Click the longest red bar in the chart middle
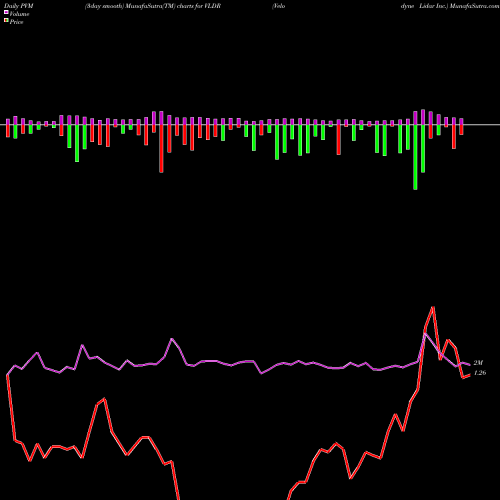Screen dimensions: 500x500 (161, 149)
